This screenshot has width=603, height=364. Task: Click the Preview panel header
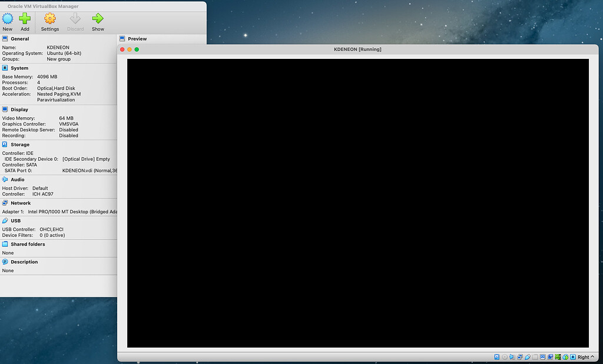[x=136, y=38]
